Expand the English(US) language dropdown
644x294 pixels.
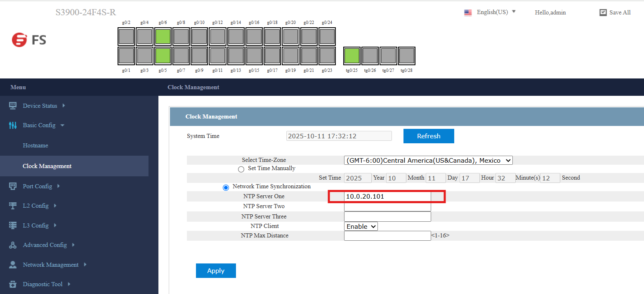click(x=513, y=12)
